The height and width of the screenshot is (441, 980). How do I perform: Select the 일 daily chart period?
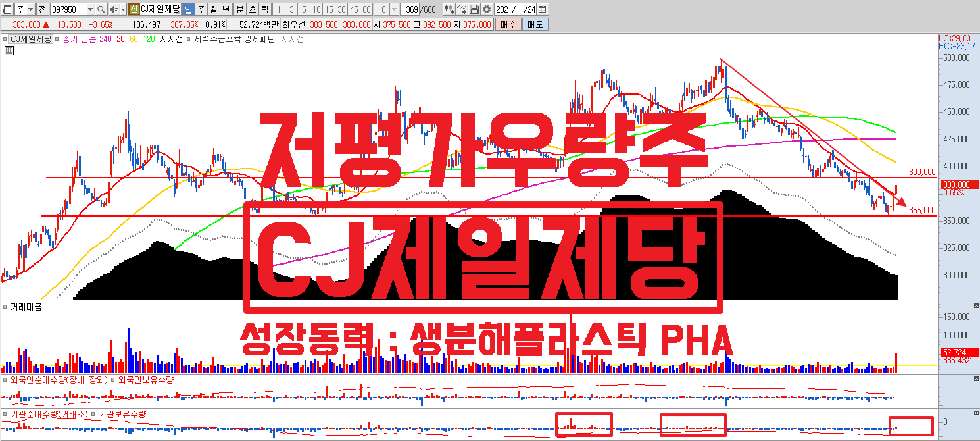187,9
